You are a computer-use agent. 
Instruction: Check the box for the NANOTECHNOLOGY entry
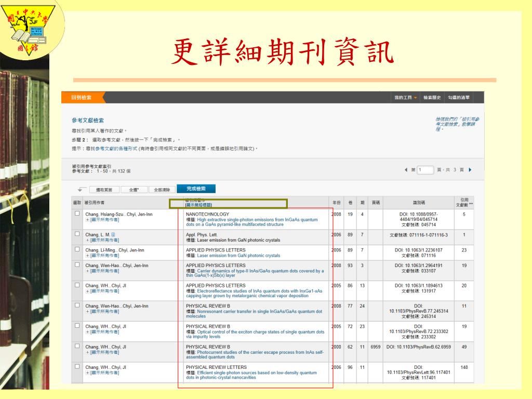point(77,214)
